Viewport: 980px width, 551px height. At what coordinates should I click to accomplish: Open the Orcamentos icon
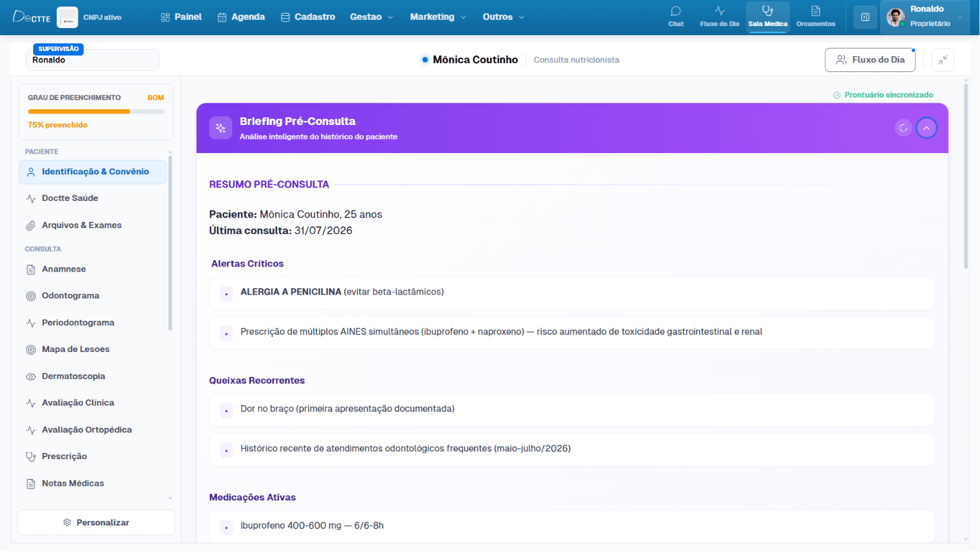(x=815, y=17)
